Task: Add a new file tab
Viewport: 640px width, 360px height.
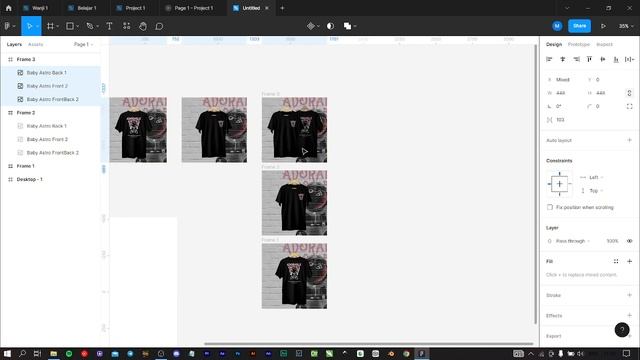Action: (x=282, y=8)
